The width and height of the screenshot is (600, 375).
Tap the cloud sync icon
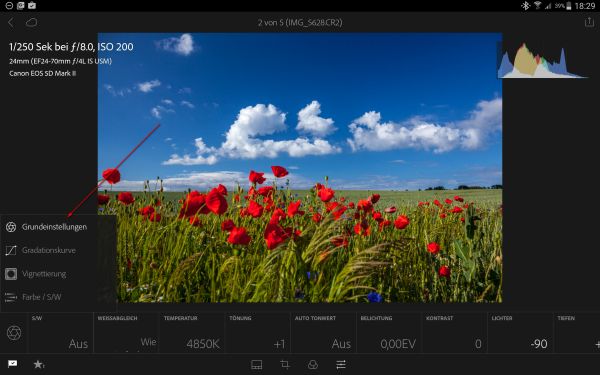click(x=31, y=23)
